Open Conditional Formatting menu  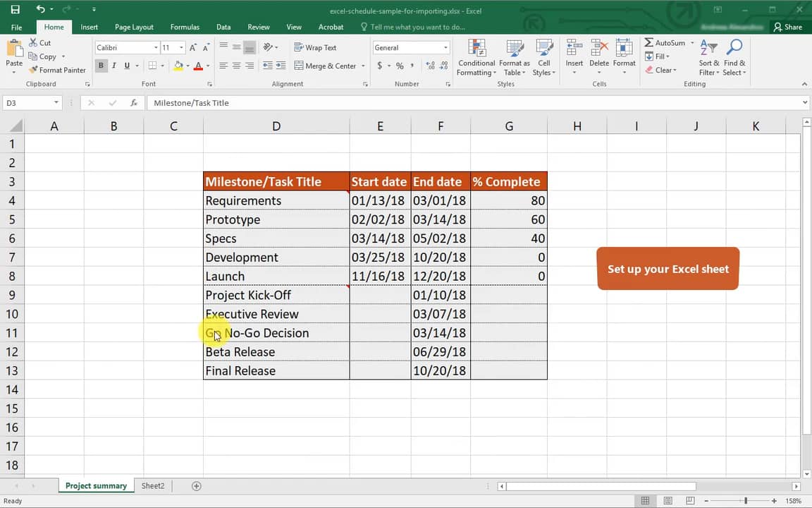476,58
